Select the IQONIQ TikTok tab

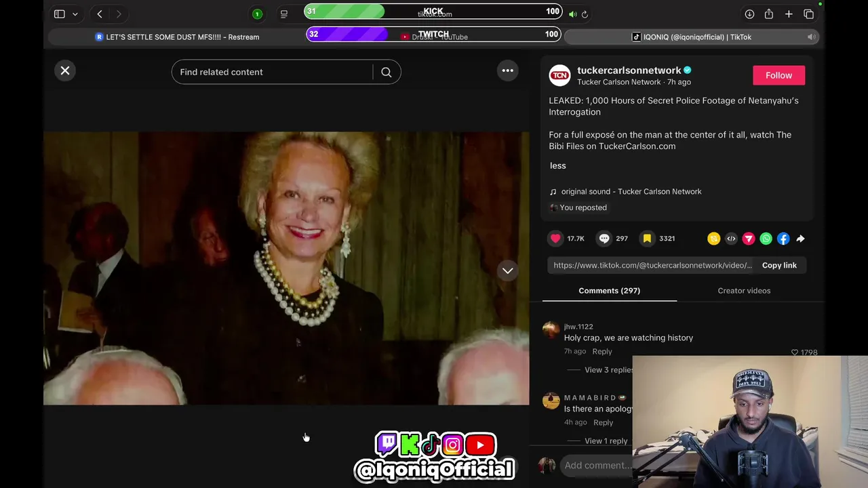pos(692,37)
